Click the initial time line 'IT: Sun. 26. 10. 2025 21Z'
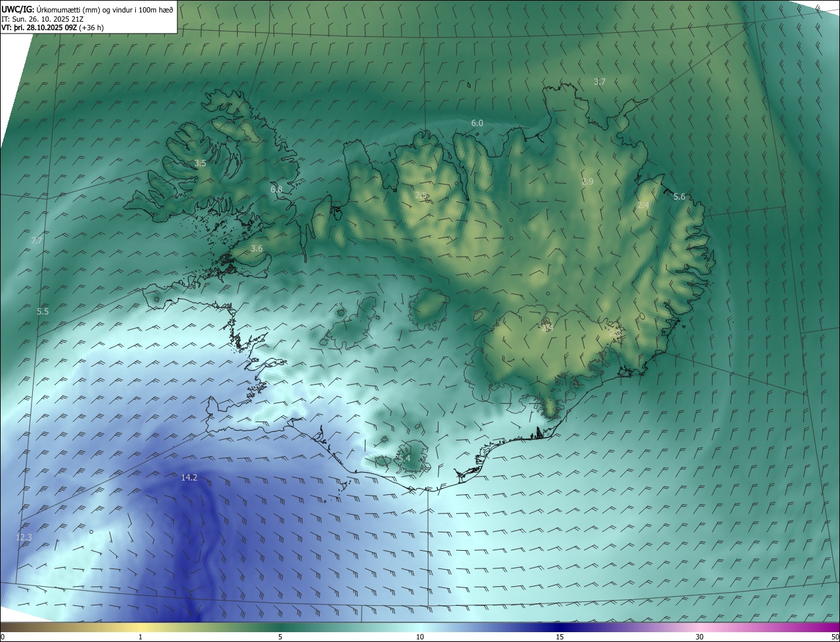The width and height of the screenshot is (840, 642). [43, 18]
